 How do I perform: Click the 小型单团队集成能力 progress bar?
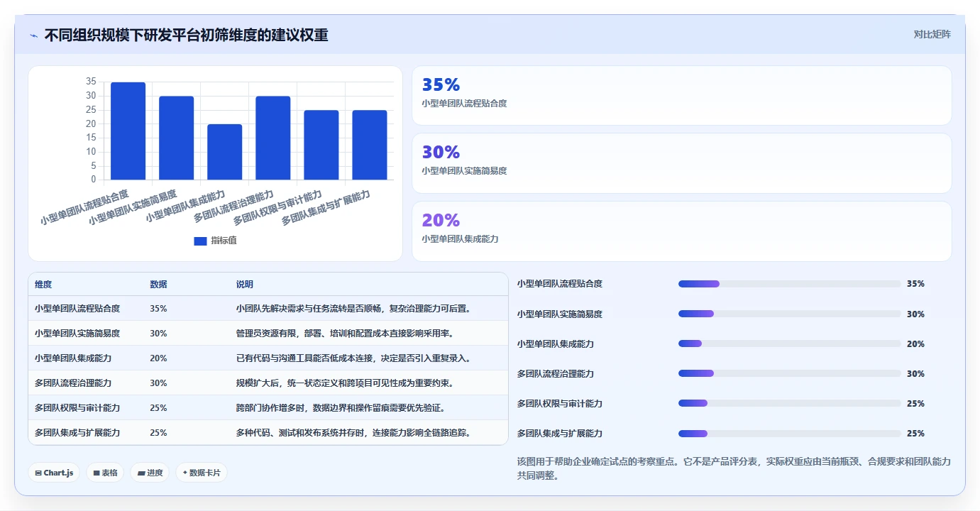[789, 344]
